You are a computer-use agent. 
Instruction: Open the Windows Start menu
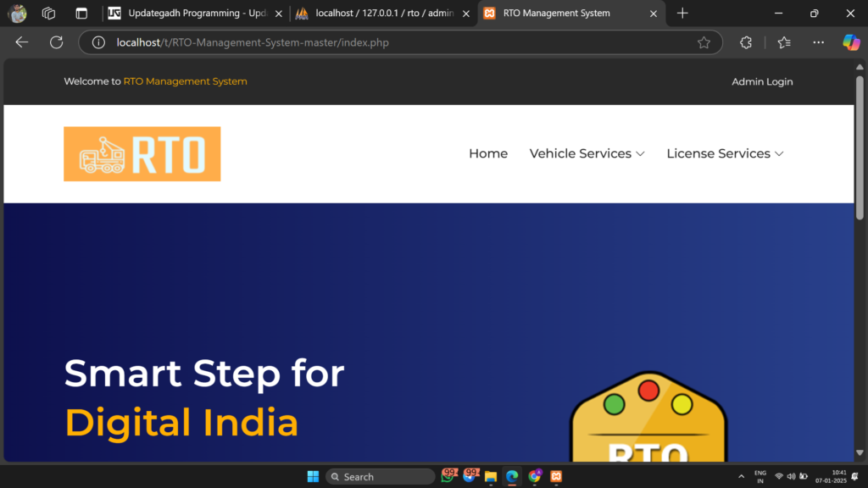(313, 476)
